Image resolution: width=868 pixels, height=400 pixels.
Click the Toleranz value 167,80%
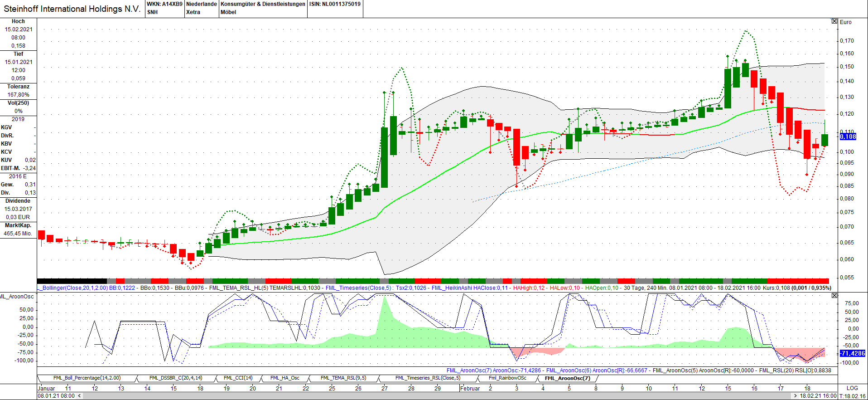pos(19,95)
